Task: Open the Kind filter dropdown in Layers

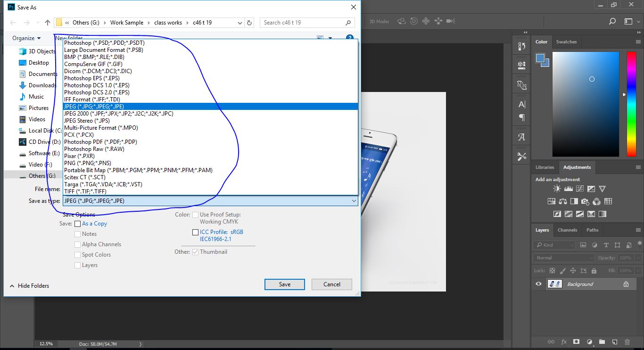Action: pyautogui.click(x=554, y=245)
